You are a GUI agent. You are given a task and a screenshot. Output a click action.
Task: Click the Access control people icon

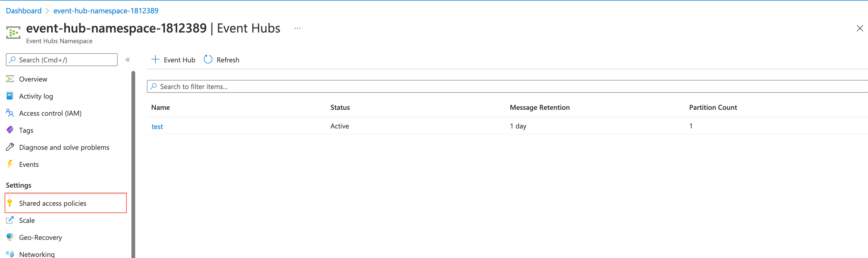(10, 113)
